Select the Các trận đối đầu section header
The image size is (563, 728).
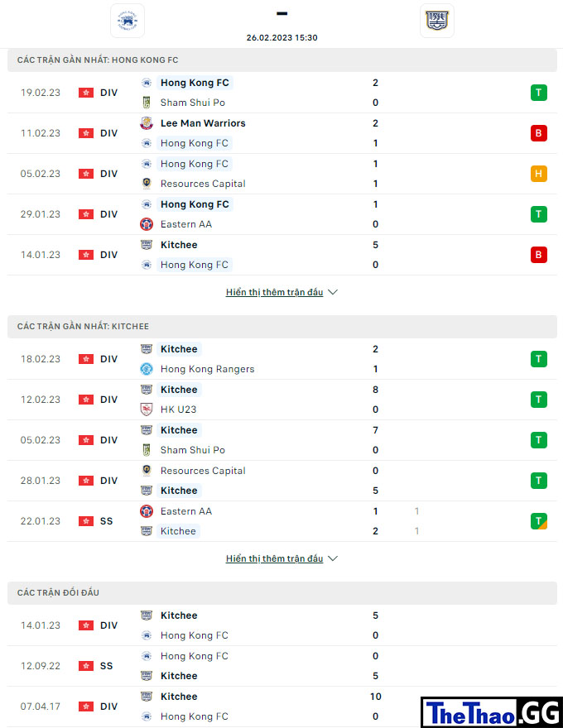pos(282,593)
